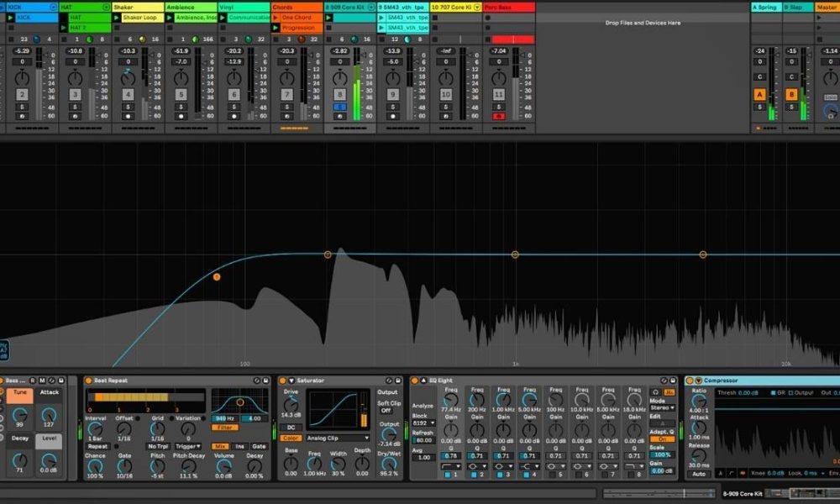Image resolution: width=840 pixels, height=504 pixels.
Task: Launch the One Chord clip
Action: click(x=276, y=18)
